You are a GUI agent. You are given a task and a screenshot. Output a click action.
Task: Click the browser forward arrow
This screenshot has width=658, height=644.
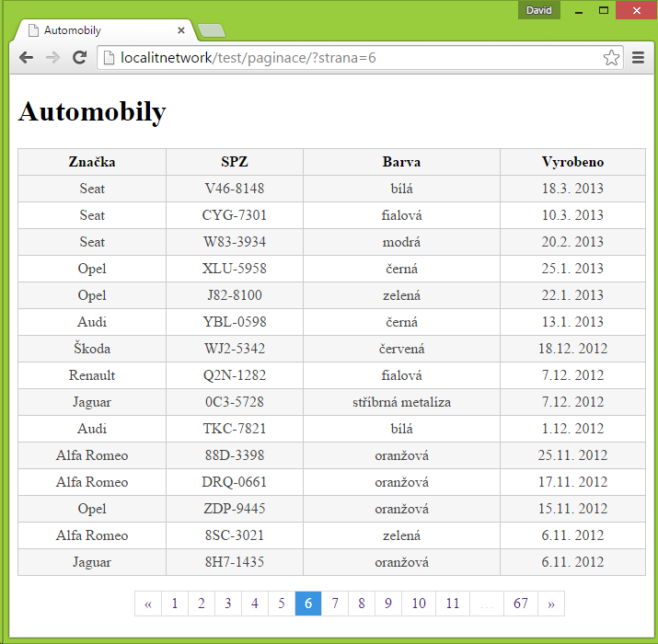click(x=52, y=58)
